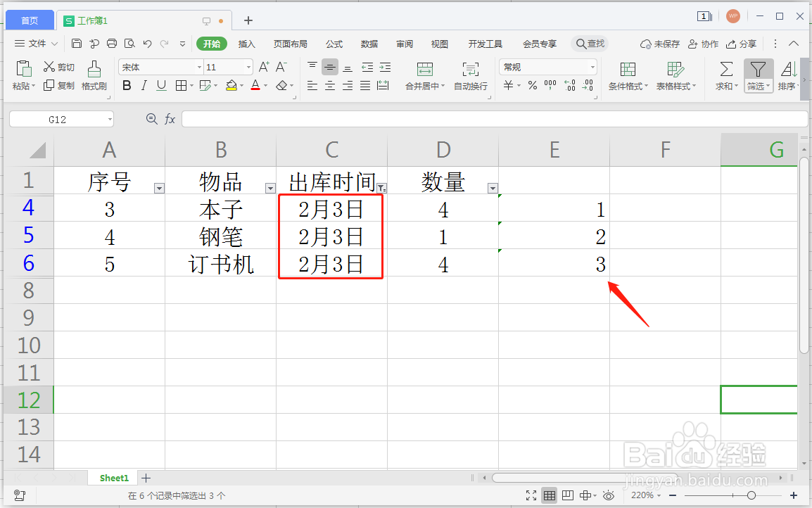The width and height of the screenshot is (812, 508).
Task: Apply bold formatting with the B icon
Action: (x=127, y=86)
